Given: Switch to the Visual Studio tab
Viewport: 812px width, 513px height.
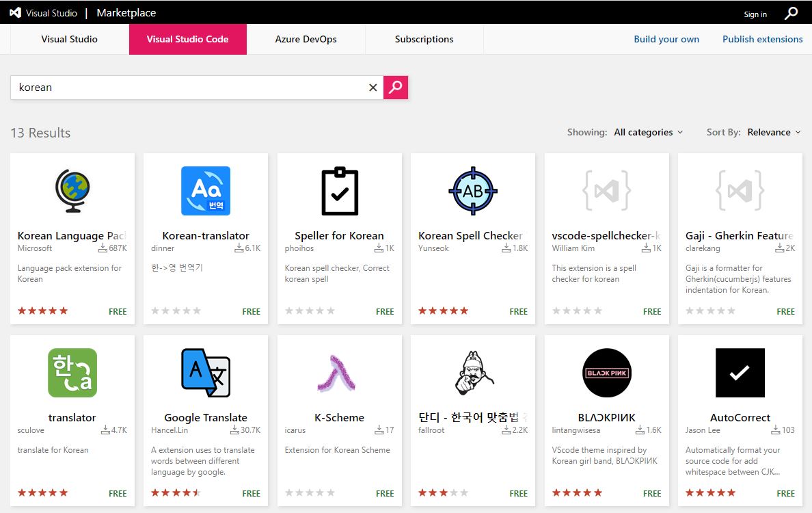Looking at the screenshot, I should (x=70, y=39).
